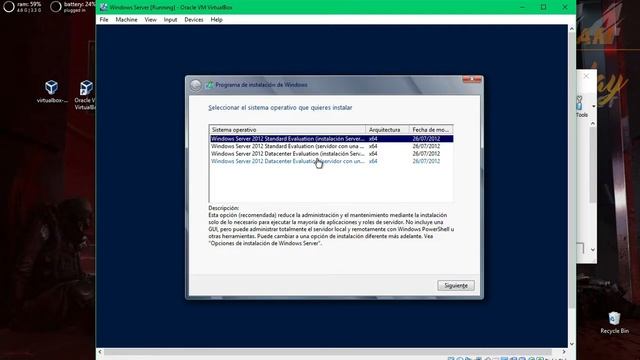The image size is (640, 360).
Task: Click 26/07/2012 for the Datacenter instalación Serv... row
Action: click(x=426, y=154)
